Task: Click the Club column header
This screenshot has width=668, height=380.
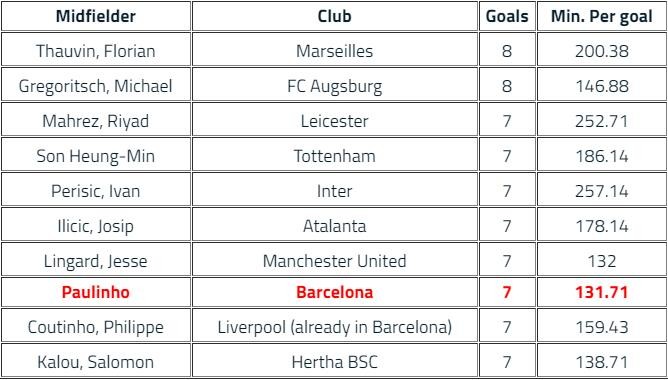Action: point(334,16)
